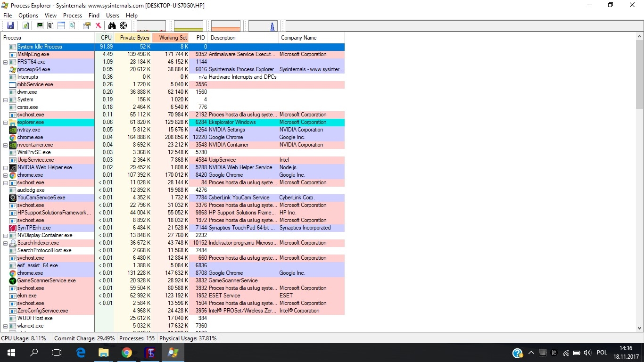Select the System Idle Process row
The height and width of the screenshot is (362, 644).
[x=173, y=47]
